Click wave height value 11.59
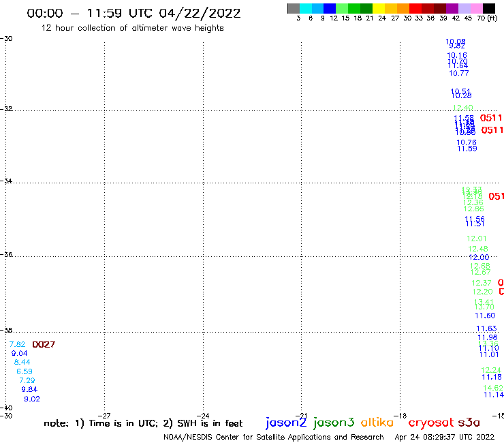The image size is (504, 443). click(x=467, y=149)
